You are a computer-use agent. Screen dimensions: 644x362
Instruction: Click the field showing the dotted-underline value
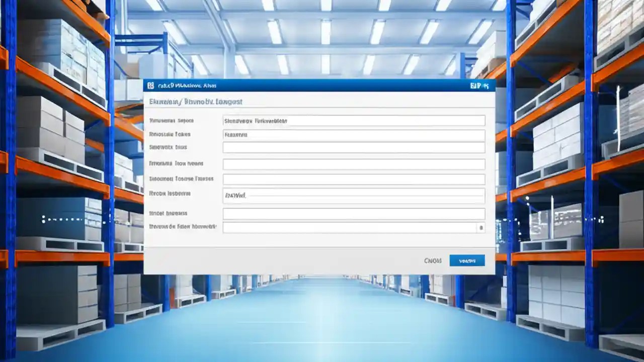[352, 196]
